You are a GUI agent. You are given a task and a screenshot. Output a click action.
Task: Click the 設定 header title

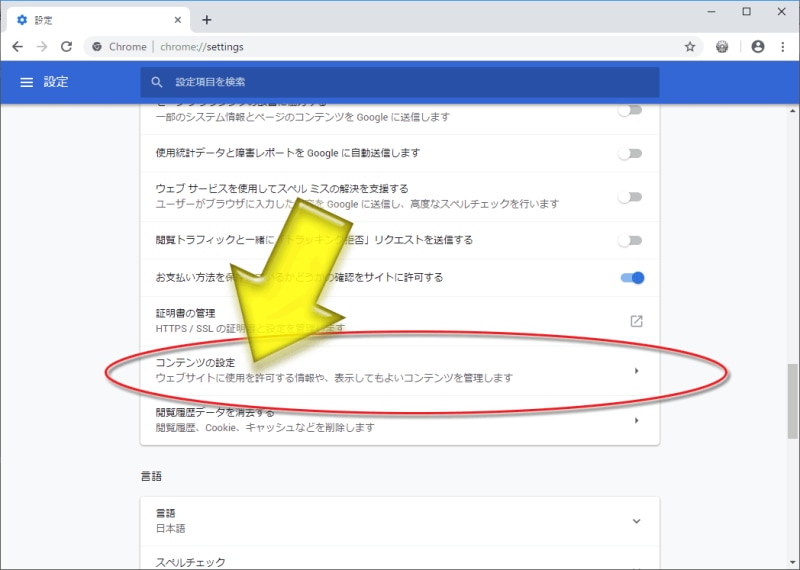tap(56, 82)
